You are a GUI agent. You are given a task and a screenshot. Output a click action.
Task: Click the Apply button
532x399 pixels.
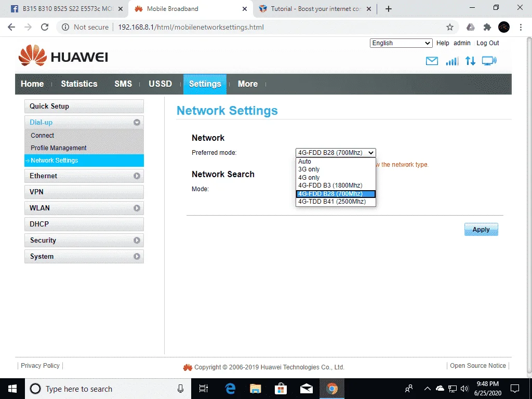481,229
